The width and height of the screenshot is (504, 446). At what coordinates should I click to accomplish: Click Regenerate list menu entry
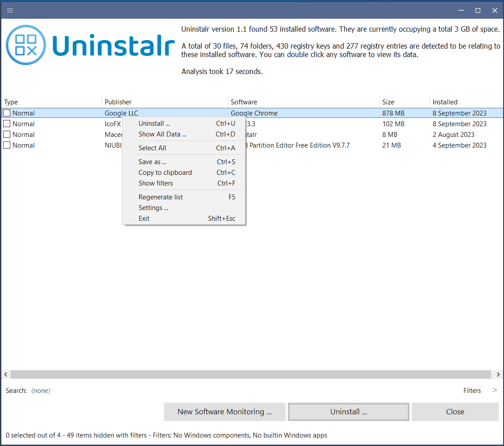click(184, 197)
